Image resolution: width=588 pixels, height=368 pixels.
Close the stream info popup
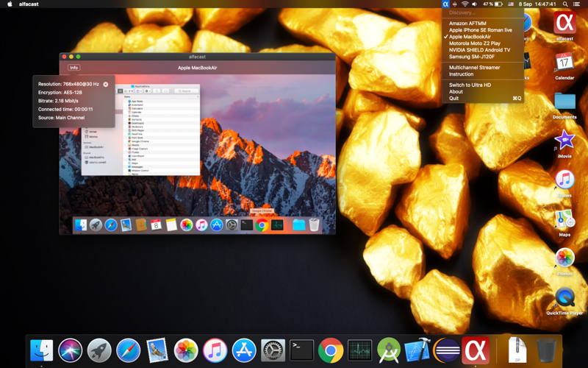tap(106, 85)
